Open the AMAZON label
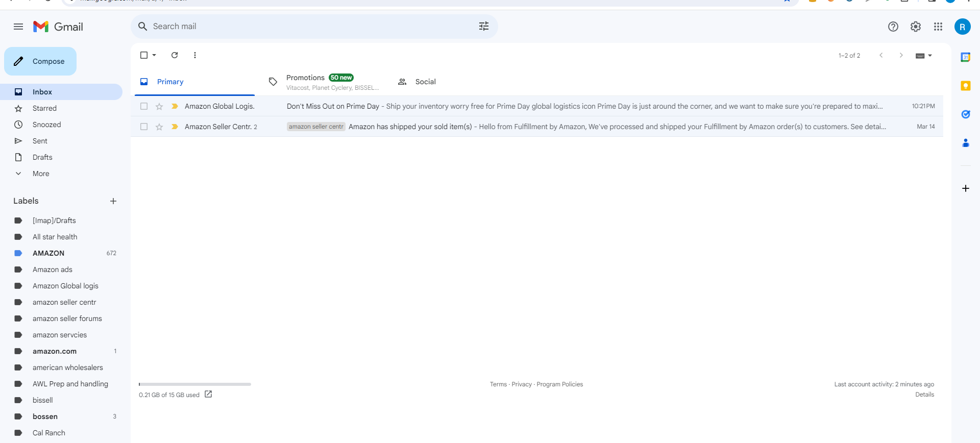 61,253
